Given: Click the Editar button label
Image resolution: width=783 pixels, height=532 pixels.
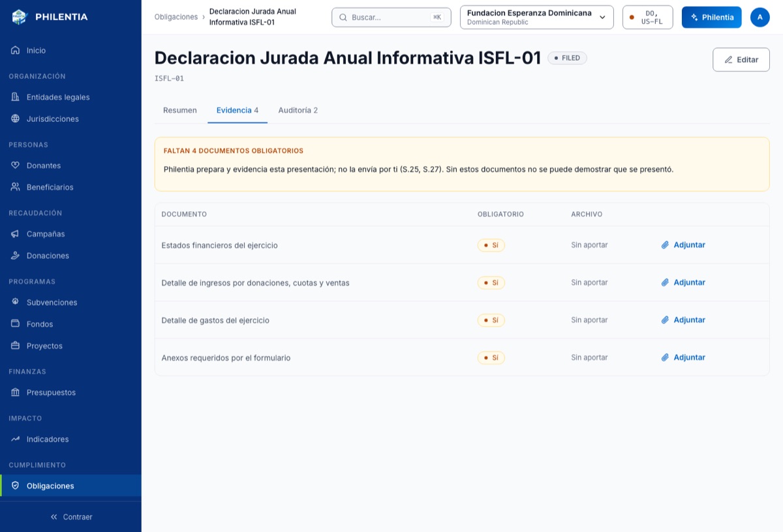Looking at the screenshot, I should point(747,59).
